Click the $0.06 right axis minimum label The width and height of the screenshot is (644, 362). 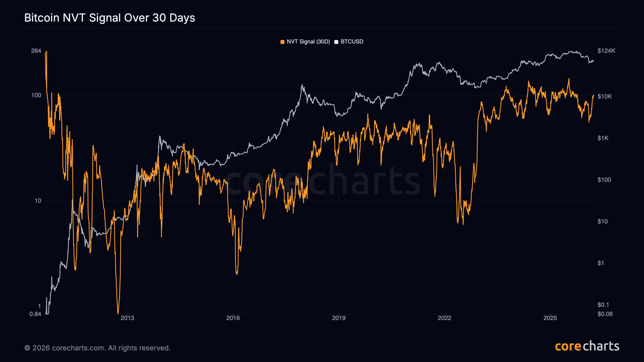(605, 314)
